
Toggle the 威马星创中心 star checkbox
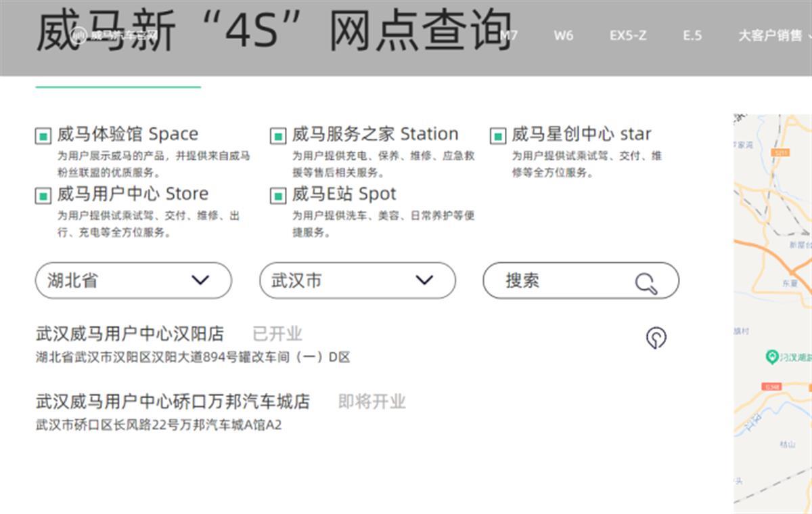click(x=498, y=136)
